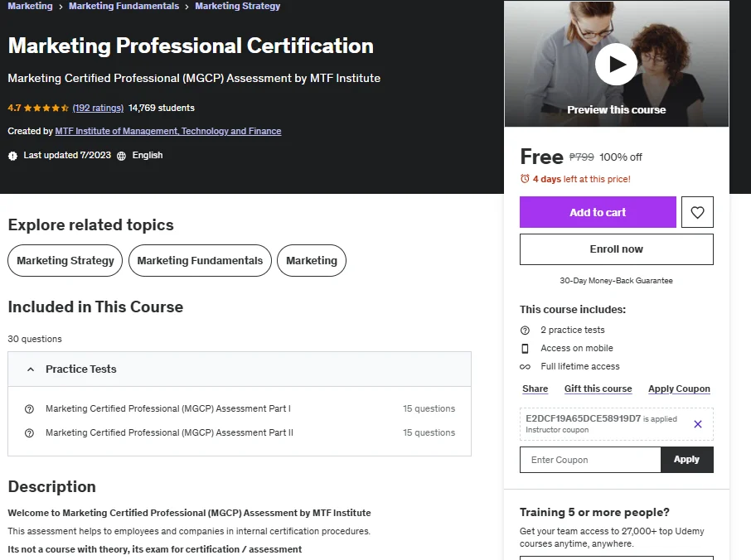The width and height of the screenshot is (751, 560).
Task: Click the '100% off' discount text
Action: pyautogui.click(x=621, y=157)
